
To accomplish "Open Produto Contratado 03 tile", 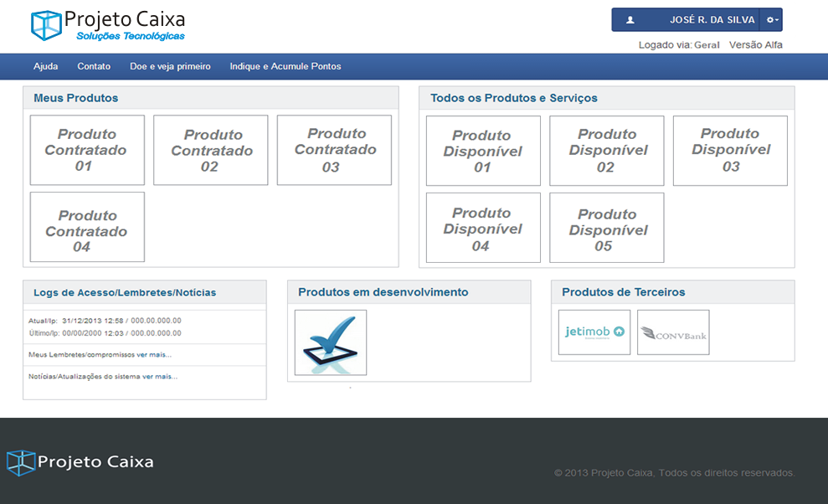I will pyautogui.click(x=334, y=150).
